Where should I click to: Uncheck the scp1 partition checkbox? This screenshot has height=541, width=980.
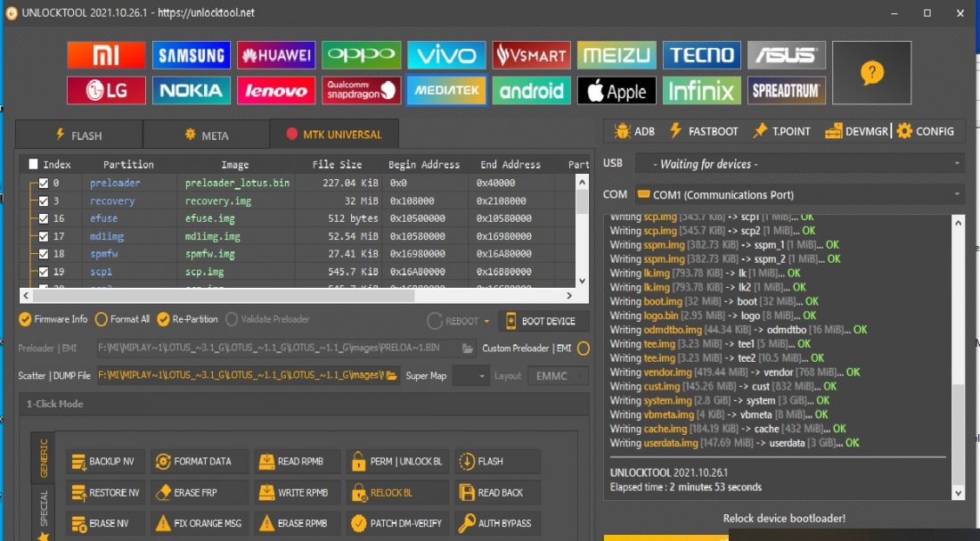tap(43, 272)
